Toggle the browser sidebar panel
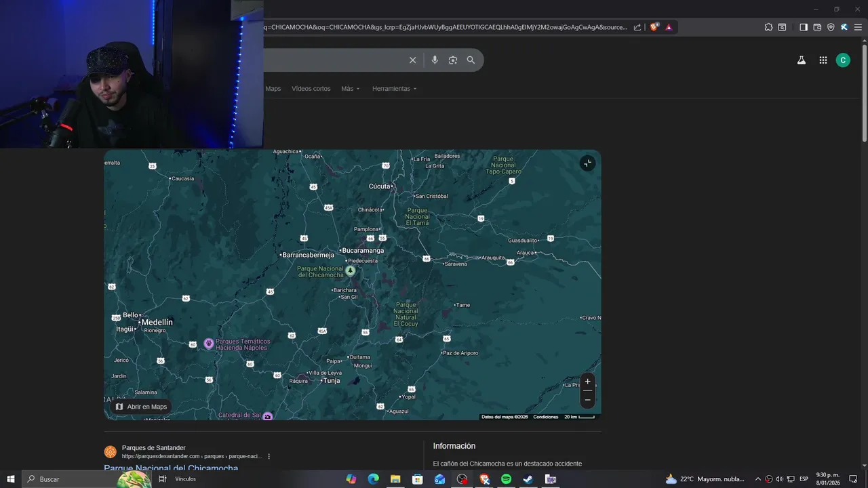 [x=804, y=27]
